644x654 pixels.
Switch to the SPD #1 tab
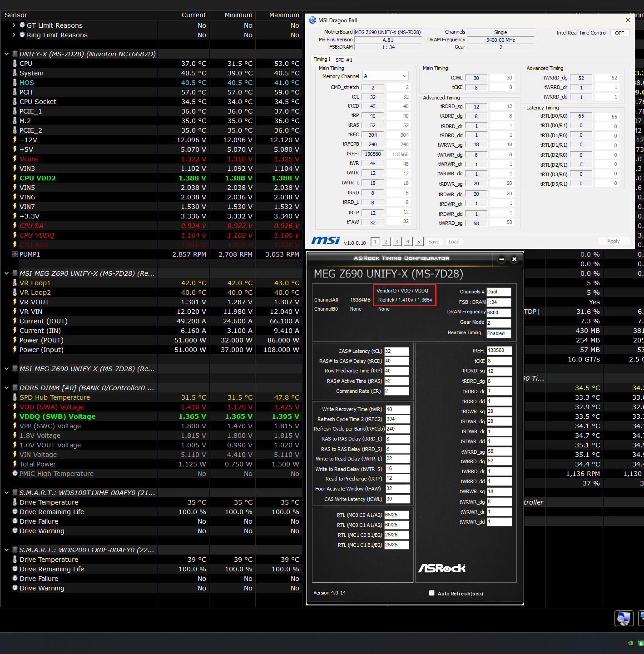click(344, 60)
